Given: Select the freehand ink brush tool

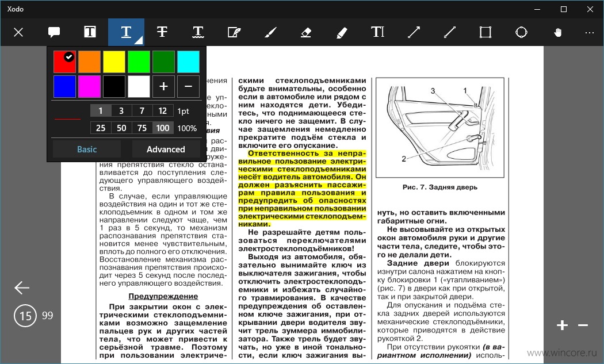Looking at the screenshot, I should 270,32.
